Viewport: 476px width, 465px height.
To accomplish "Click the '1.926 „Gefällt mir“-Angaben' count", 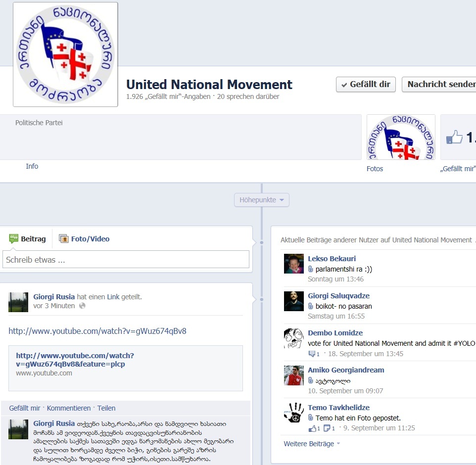I will 168,96.
